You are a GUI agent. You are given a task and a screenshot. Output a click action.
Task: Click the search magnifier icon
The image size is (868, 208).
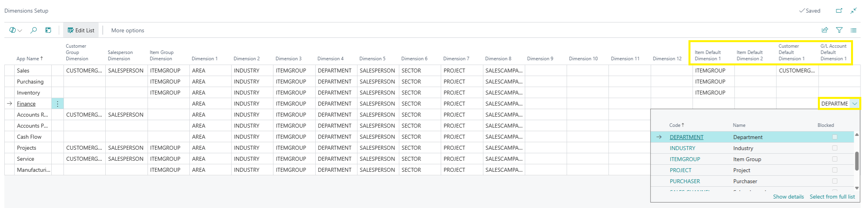34,30
